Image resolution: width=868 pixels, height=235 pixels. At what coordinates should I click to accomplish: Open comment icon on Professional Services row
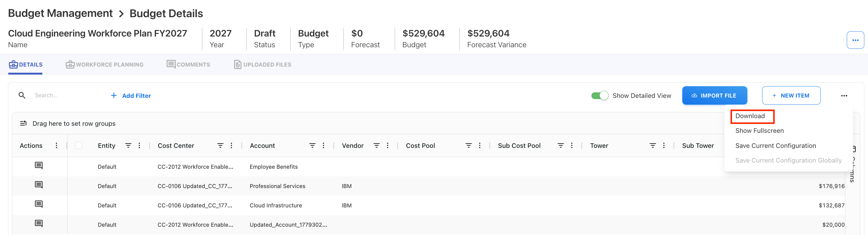(39, 185)
